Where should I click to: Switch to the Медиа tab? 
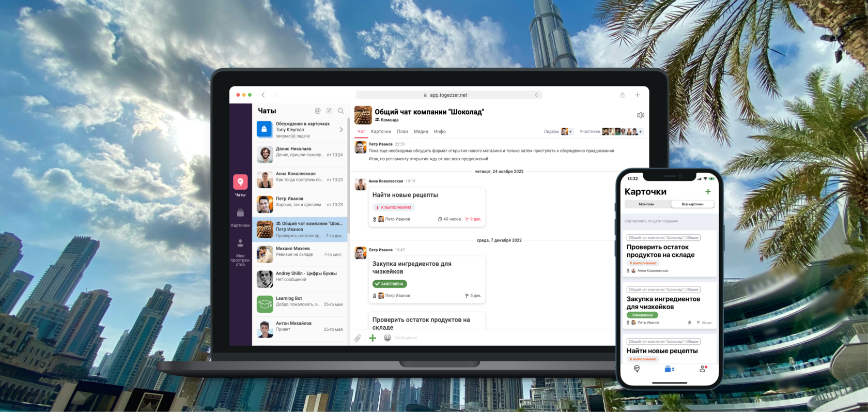pos(421,131)
